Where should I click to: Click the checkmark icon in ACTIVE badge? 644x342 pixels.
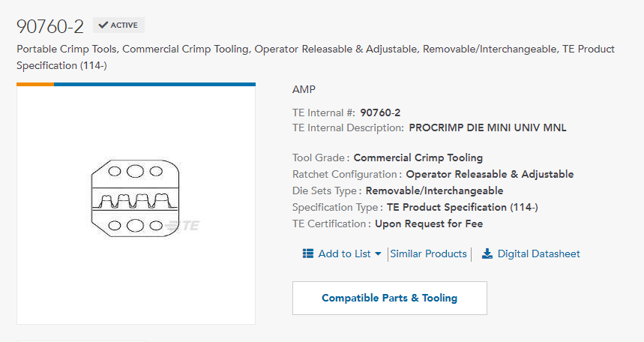coord(103,25)
